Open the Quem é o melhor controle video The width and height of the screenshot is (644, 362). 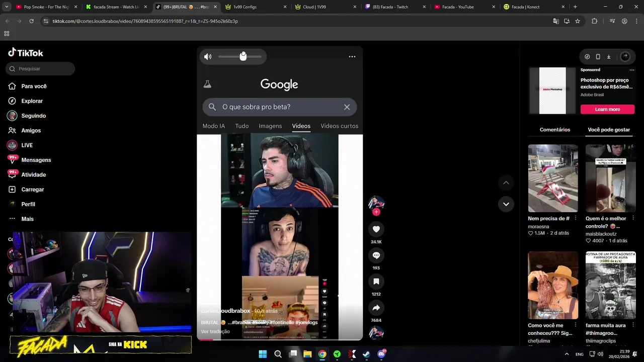coord(610,178)
